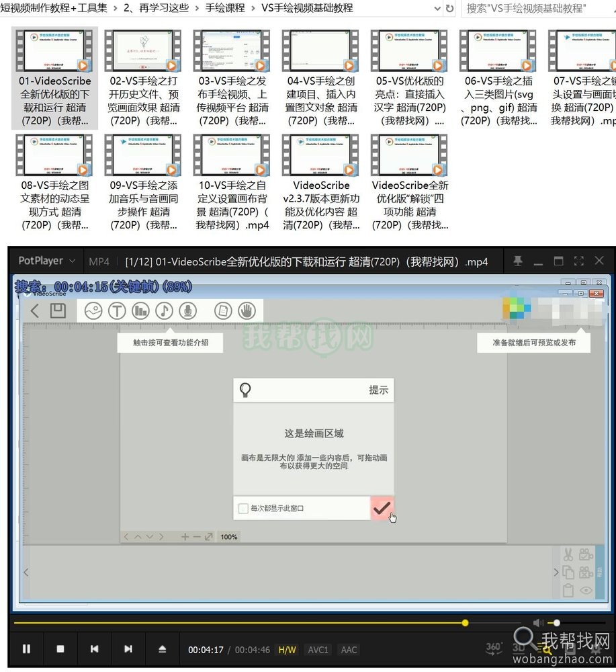Click the lightbulb icon in the tip dialog
Viewport: 616px width, 672px height.
pyautogui.click(x=245, y=390)
